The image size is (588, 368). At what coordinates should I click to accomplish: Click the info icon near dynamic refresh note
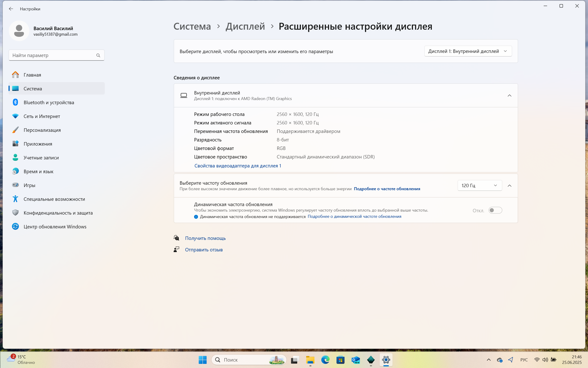[x=196, y=217]
